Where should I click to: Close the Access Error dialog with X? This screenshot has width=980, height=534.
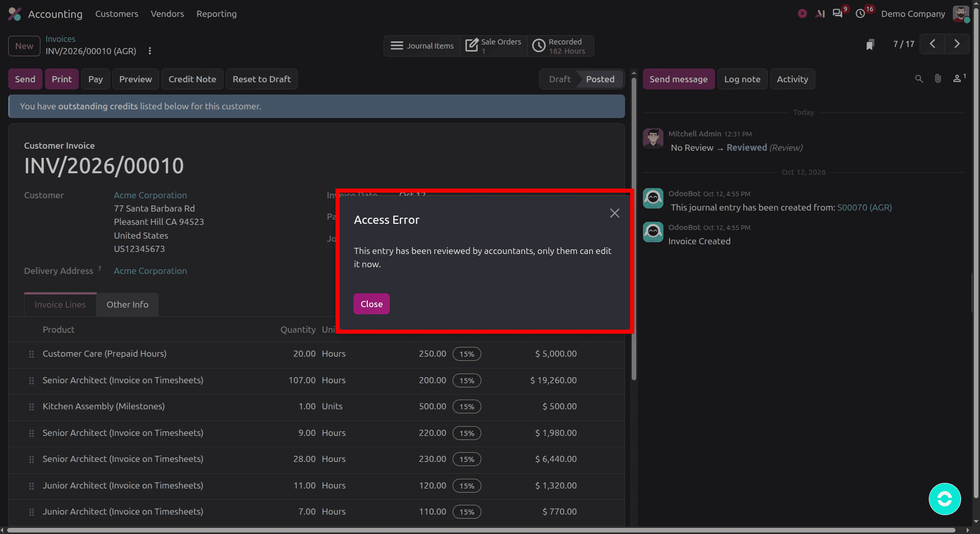click(614, 213)
